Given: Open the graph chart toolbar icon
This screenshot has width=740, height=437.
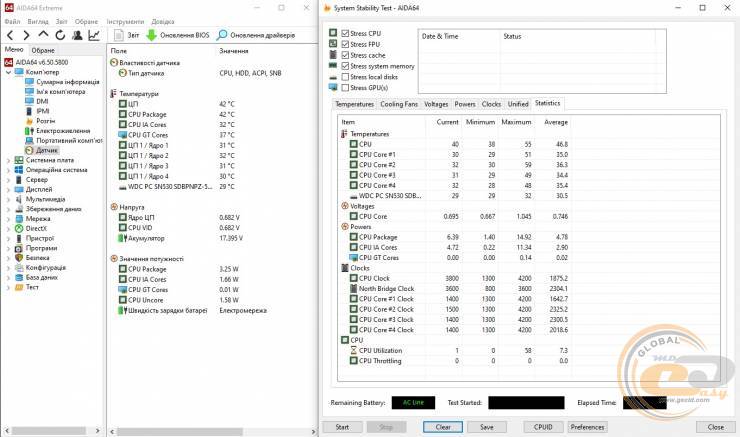Looking at the screenshot, I should pyautogui.click(x=94, y=35).
